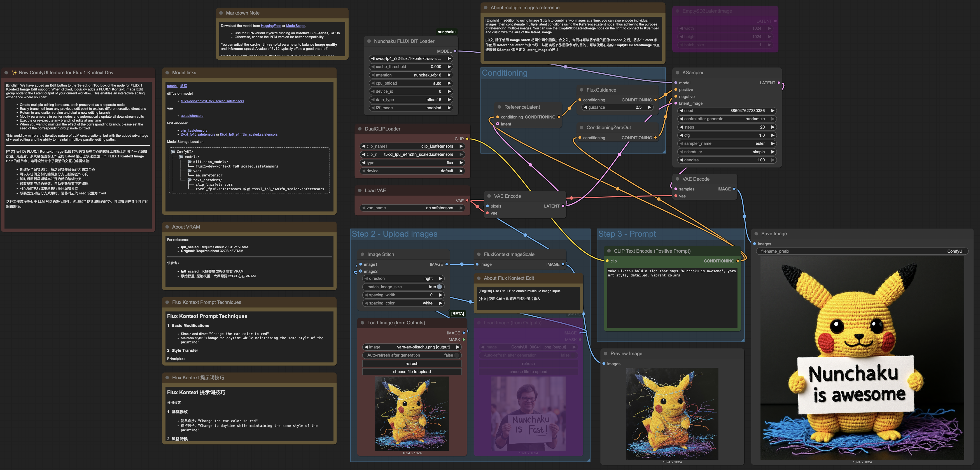Toggle the match_image_size switch
980x470 pixels.
click(439, 287)
